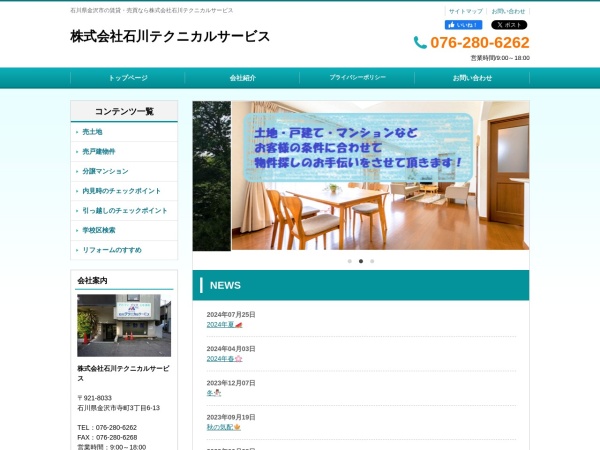Viewport: 600px width, 450px height.
Task: Open お問い合わせ in the teal navigation bar
Action: pyautogui.click(x=472, y=78)
